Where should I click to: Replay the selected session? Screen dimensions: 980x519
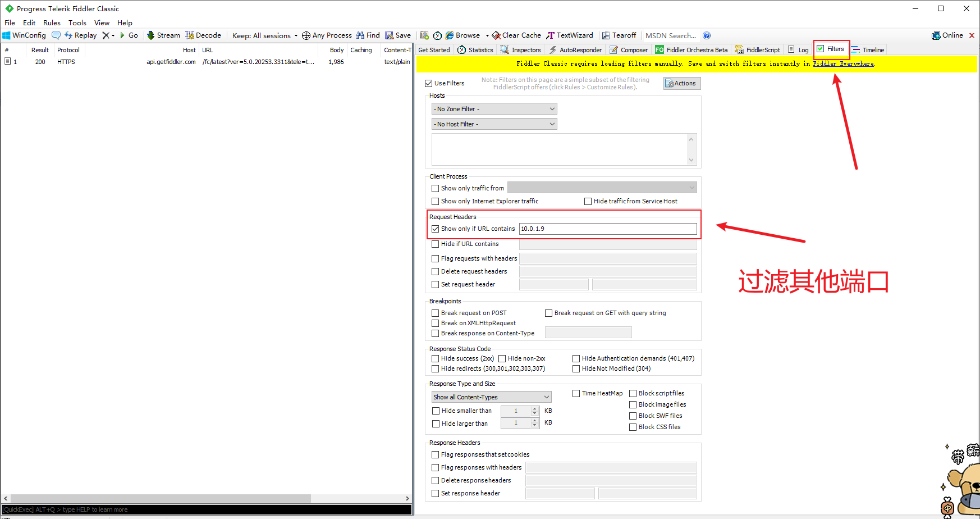[80, 35]
